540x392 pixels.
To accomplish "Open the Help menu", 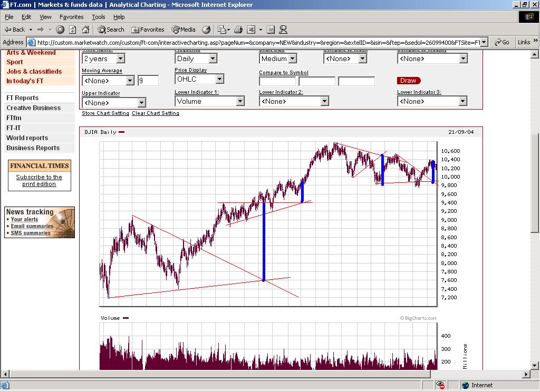I will click(119, 17).
